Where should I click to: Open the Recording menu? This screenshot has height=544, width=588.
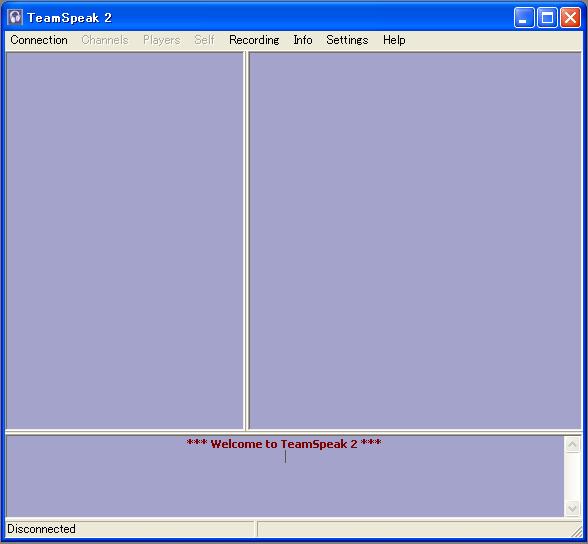click(x=254, y=40)
